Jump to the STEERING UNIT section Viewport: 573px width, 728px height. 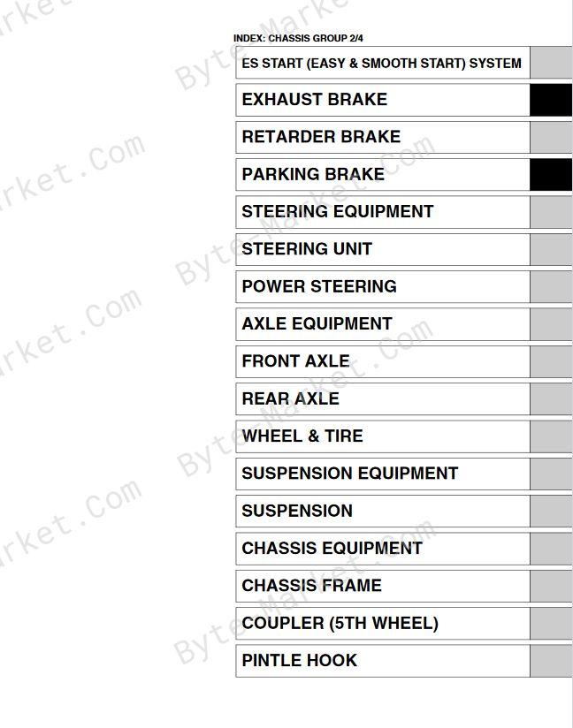coord(383,249)
